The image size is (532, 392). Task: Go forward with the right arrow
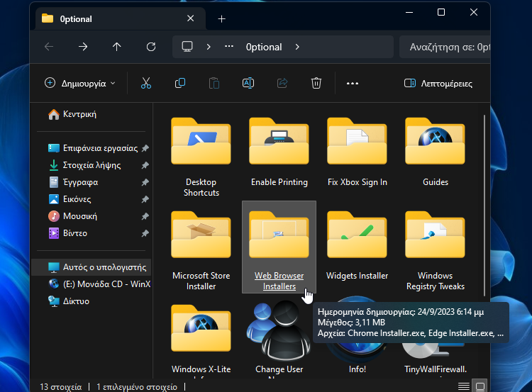pos(83,47)
